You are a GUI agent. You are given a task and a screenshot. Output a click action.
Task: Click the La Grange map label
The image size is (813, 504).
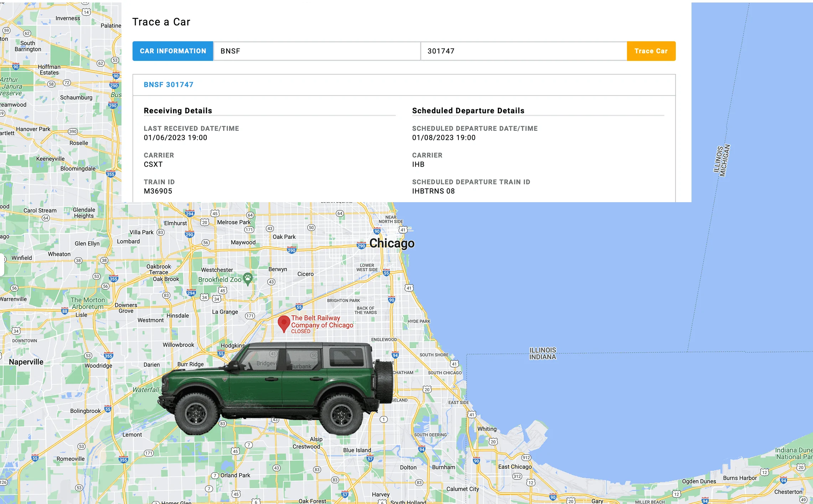pos(225,312)
